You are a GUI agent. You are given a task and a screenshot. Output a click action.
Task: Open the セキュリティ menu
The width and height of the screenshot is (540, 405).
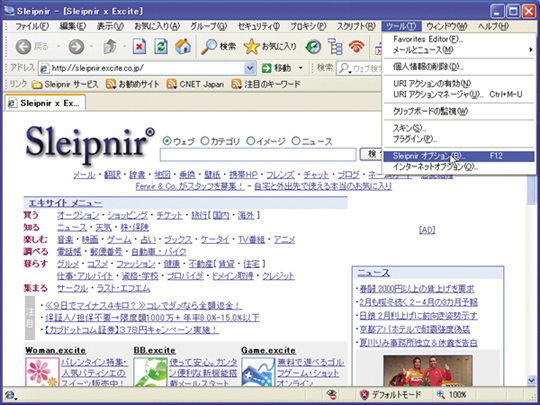[259, 26]
